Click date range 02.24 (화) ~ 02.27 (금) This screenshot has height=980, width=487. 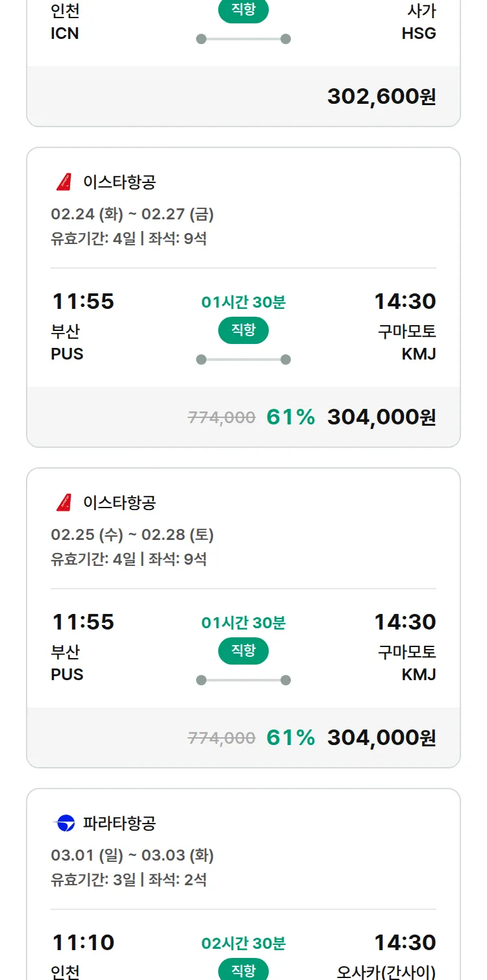(x=132, y=214)
